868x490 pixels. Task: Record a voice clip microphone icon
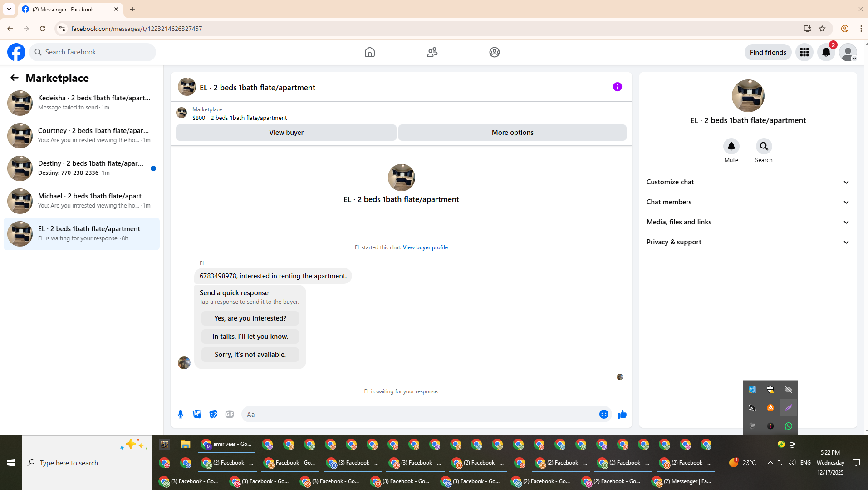coord(181,414)
